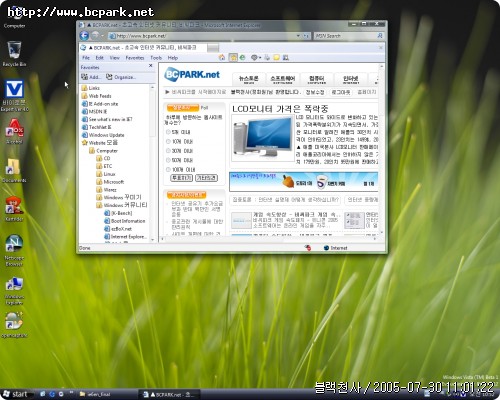The height and width of the screenshot is (400, 500).
Task: Open the File menu
Action: pyautogui.click(x=86, y=58)
